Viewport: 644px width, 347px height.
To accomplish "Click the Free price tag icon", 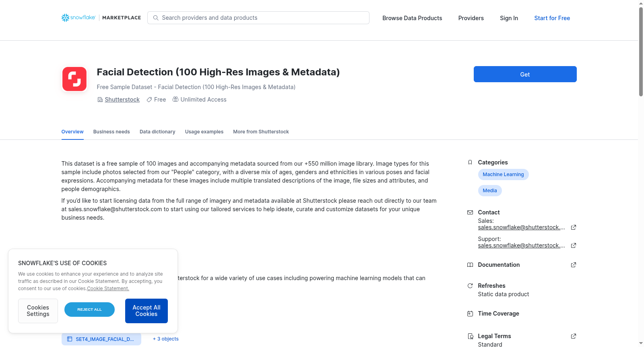I will point(149,100).
